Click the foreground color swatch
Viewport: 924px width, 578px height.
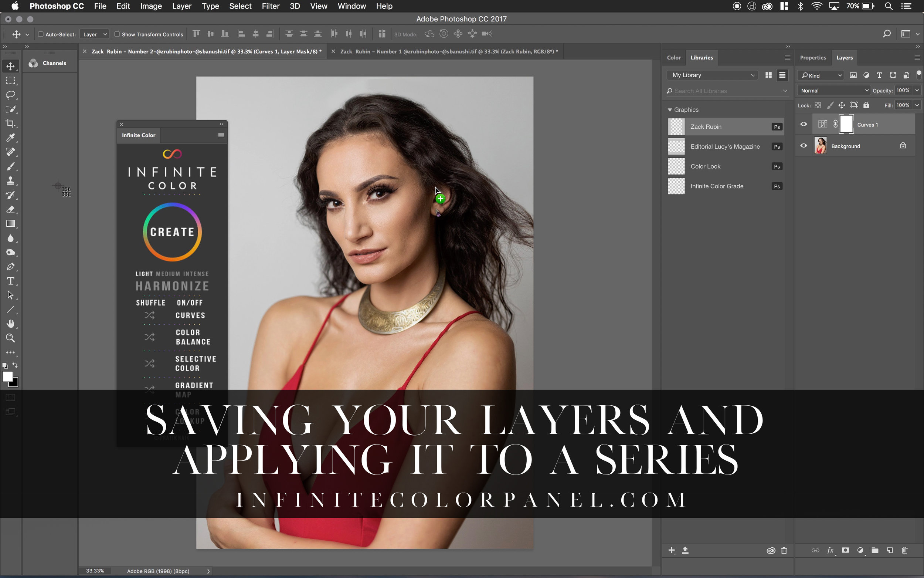[x=7, y=376]
